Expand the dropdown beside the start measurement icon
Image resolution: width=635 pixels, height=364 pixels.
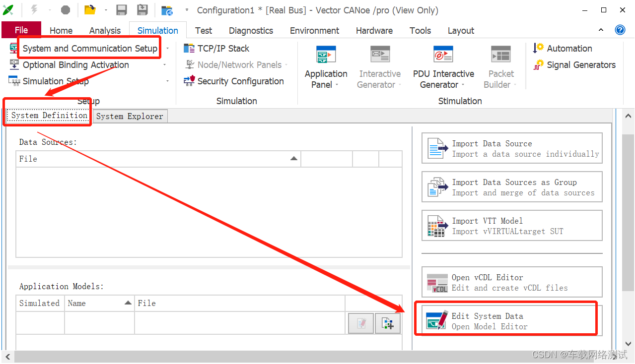(50, 10)
